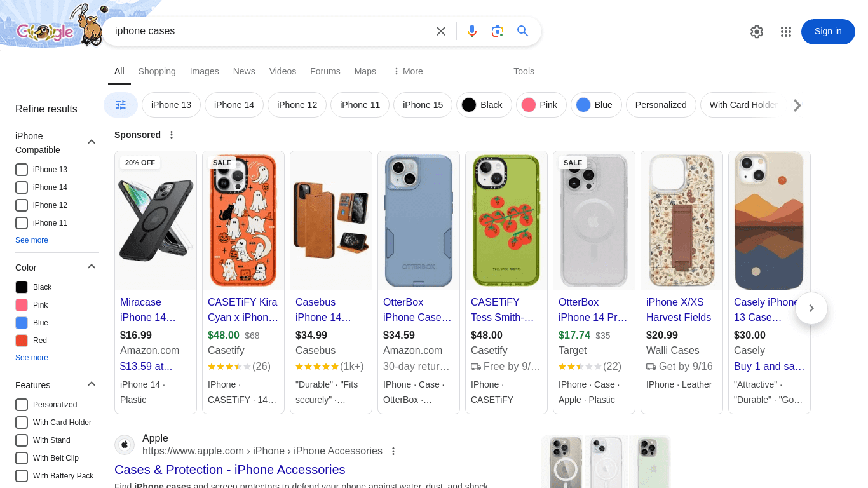This screenshot has width=868, height=488.
Task: Start voice search with the microphone icon
Action: (472, 31)
